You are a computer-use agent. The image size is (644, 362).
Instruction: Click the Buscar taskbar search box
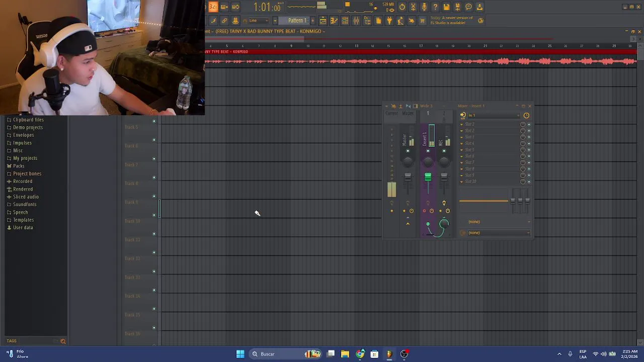click(x=286, y=354)
